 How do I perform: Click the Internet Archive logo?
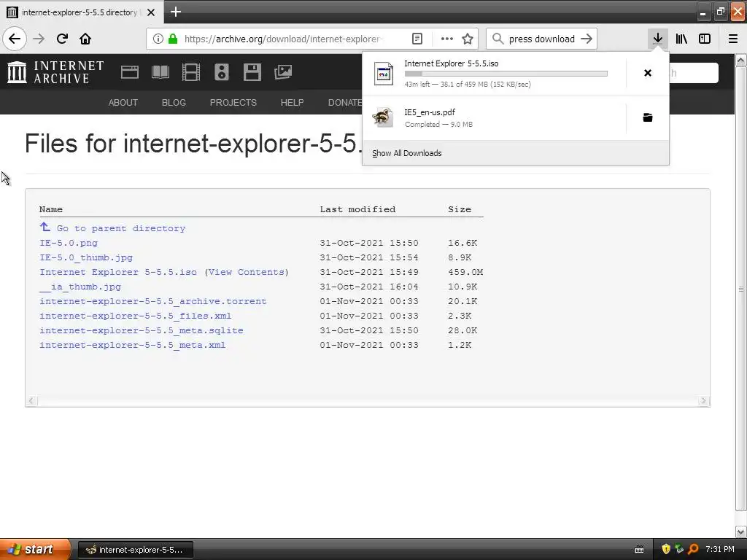pyautogui.click(x=55, y=72)
